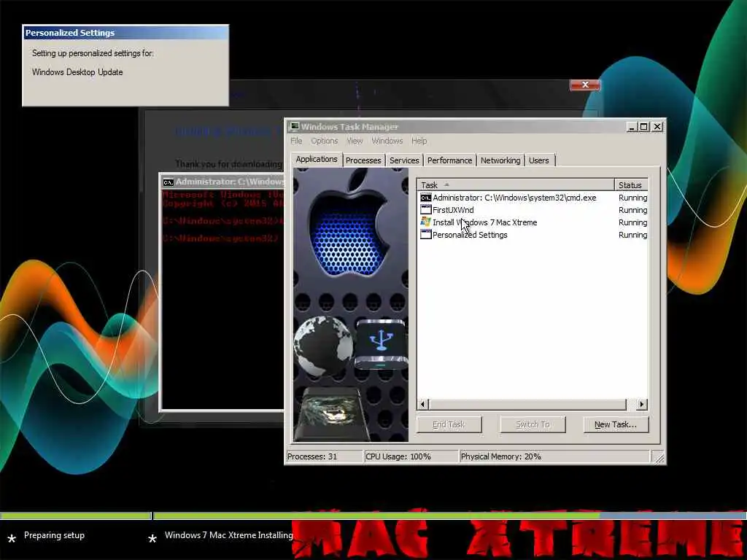Viewport: 747px width, 560px height.
Task: Click the globe image in Task Manager
Action: 323,345
